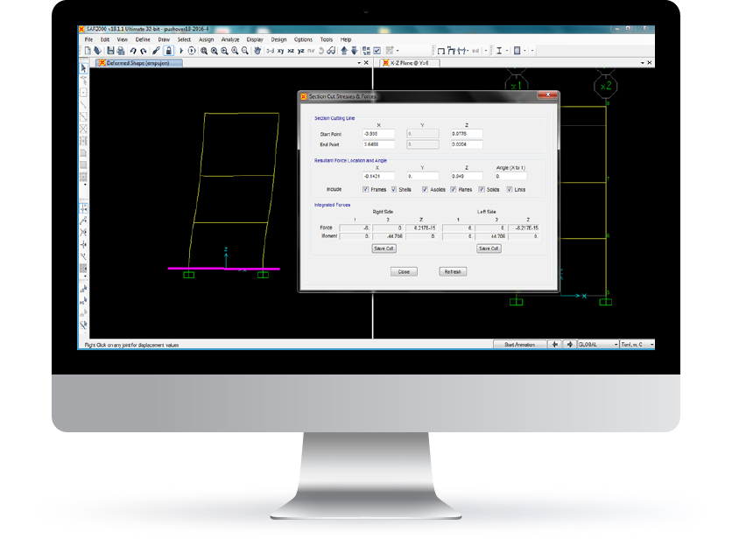
Task: Toggle the Links include checkbox
Action: click(x=510, y=190)
